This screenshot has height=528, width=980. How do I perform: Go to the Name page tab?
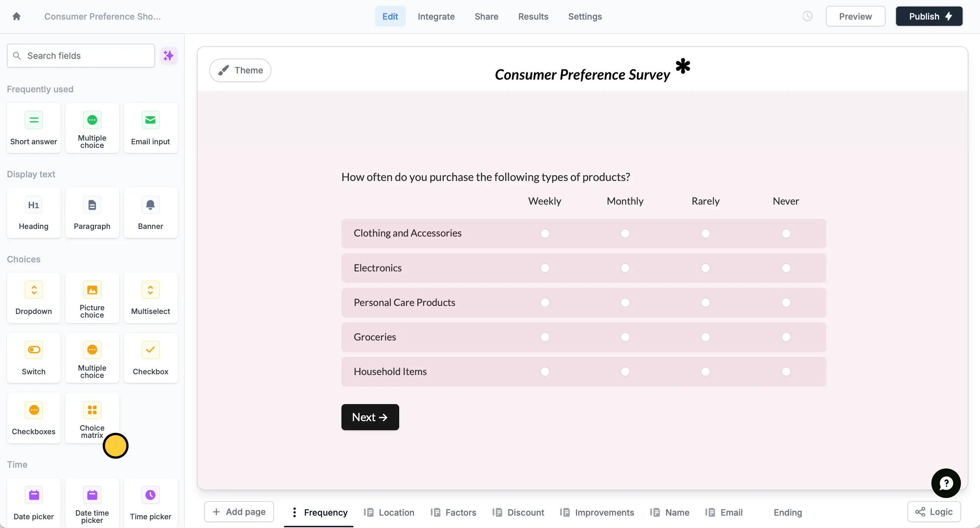[x=669, y=512]
